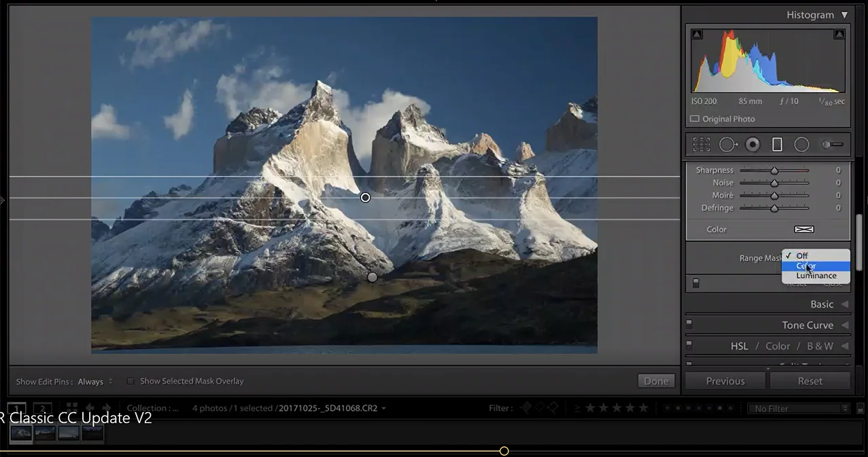Image resolution: width=868 pixels, height=457 pixels.
Task: Select the Crop Overlay tool
Action: tap(701, 145)
